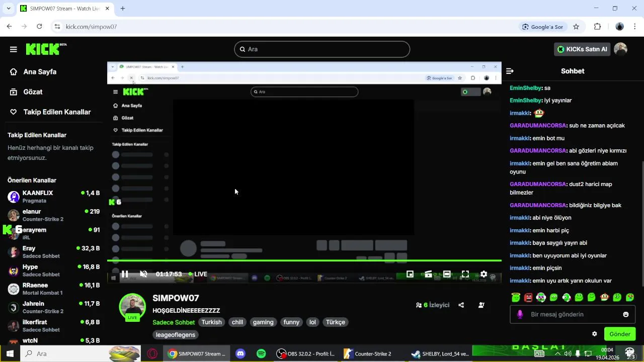Open chat settings gear beside Gönder
Image resolution: width=644 pixels, height=362 pixels.
tap(595, 334)
